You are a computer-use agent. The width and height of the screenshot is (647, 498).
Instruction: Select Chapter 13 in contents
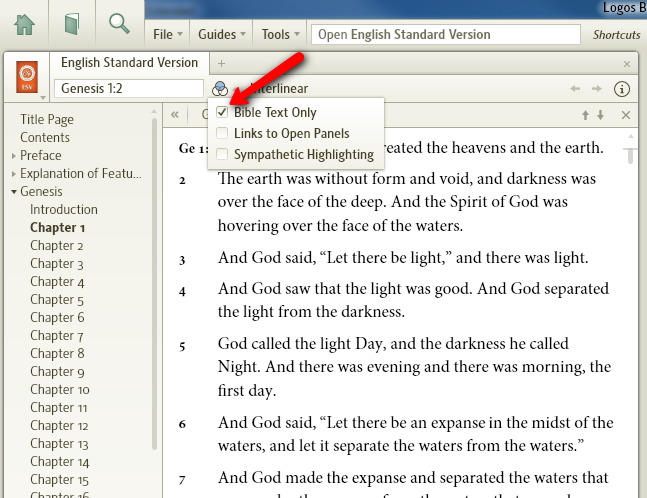point(59,444)
